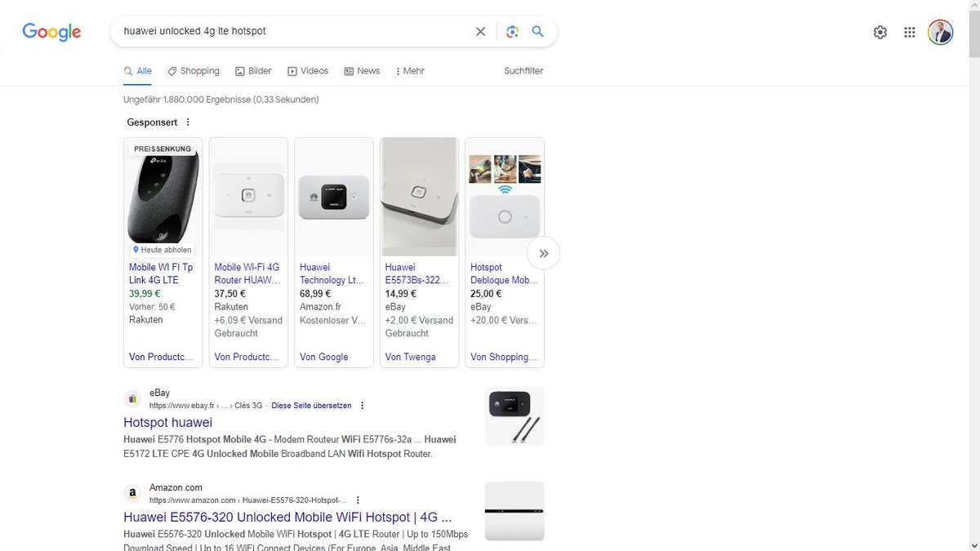Switch to the Videos tab

point(308,71)
